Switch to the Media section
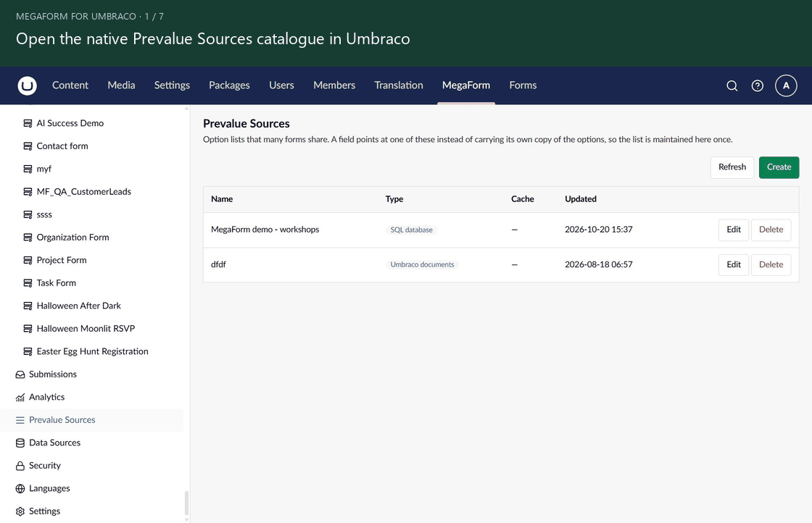Viewport: 812px width, 523px height. click(x=121, y=85)
